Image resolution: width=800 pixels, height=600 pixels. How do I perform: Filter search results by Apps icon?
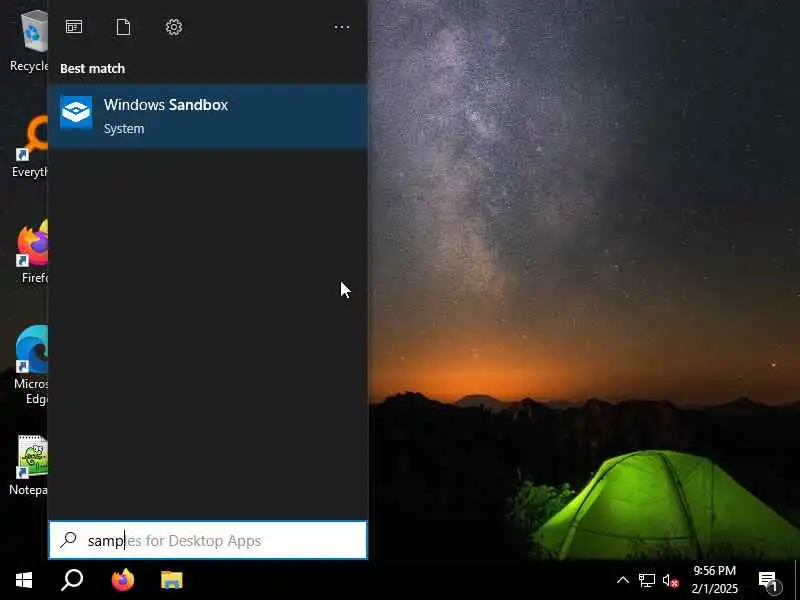coord(74,27)
